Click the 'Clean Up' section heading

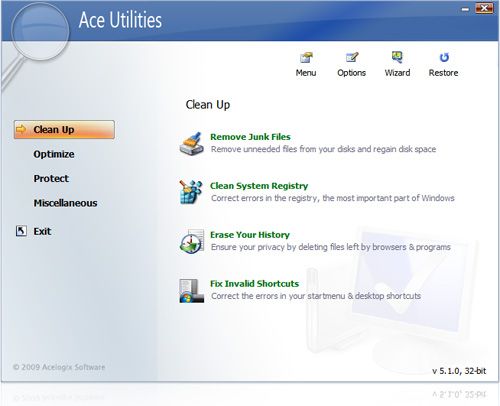(x=208, y=105)
